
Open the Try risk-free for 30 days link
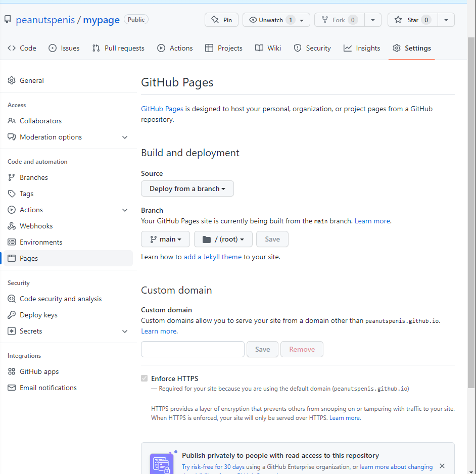point(213,467)
